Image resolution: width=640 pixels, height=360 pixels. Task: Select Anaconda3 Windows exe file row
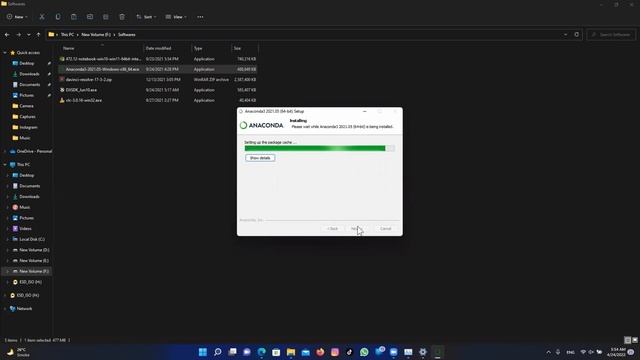(x=158, y=69)
